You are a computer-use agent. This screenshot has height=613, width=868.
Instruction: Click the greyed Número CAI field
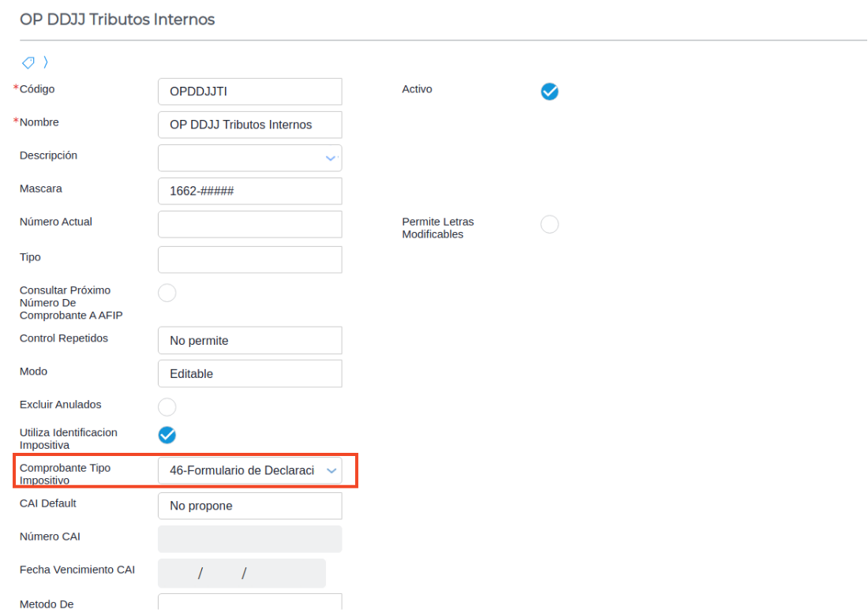coord(249,539)
